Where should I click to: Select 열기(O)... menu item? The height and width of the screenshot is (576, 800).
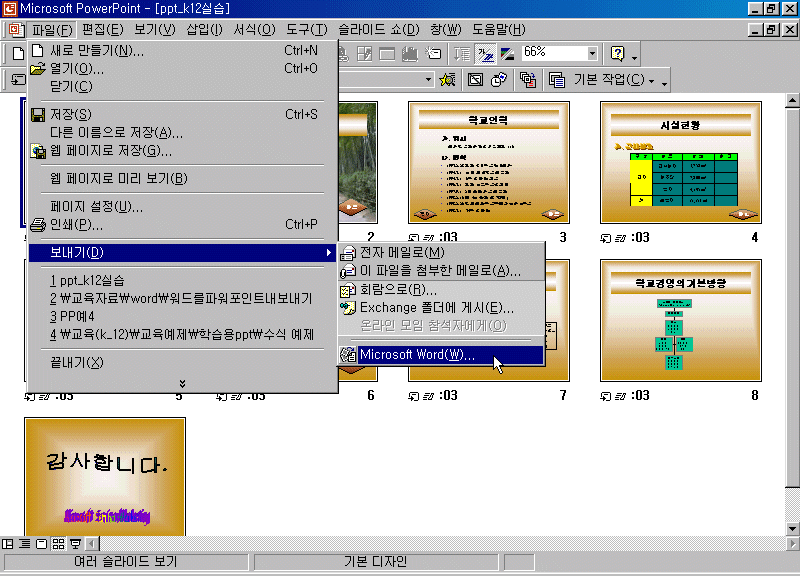(183, 68)
